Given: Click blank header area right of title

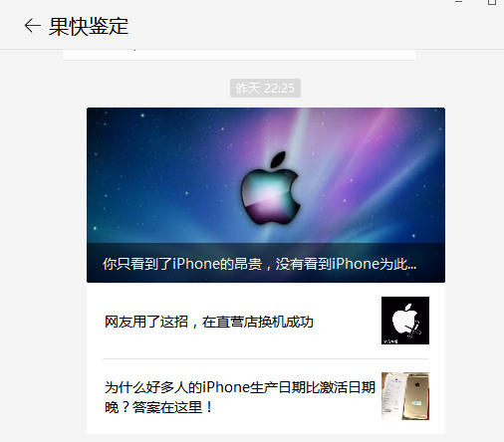Looking at the screenshot, I should tap(282, 27).
